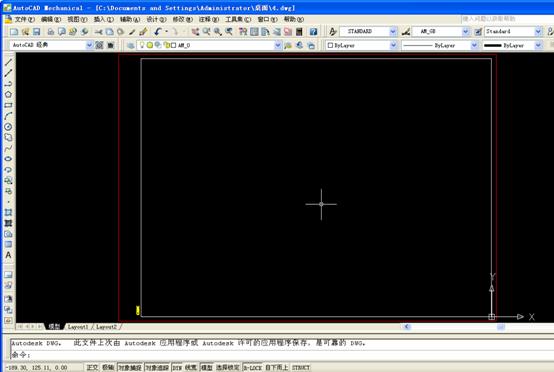Toggle 对象捕捉 object snap in status bar
The width and height of the screenshot is (554, 372).
pos(130,367)
